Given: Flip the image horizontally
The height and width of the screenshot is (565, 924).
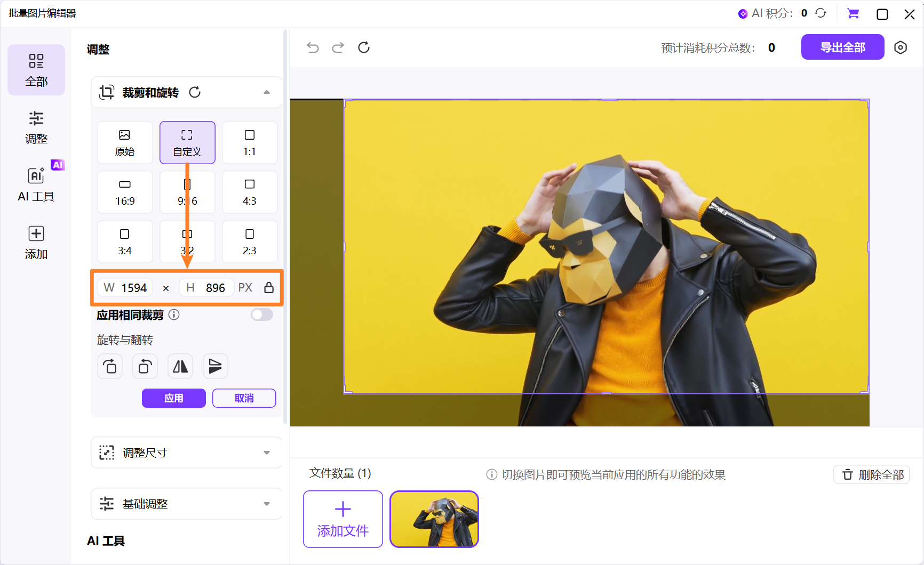Looking at the screenshot, I should coord(180,366).
